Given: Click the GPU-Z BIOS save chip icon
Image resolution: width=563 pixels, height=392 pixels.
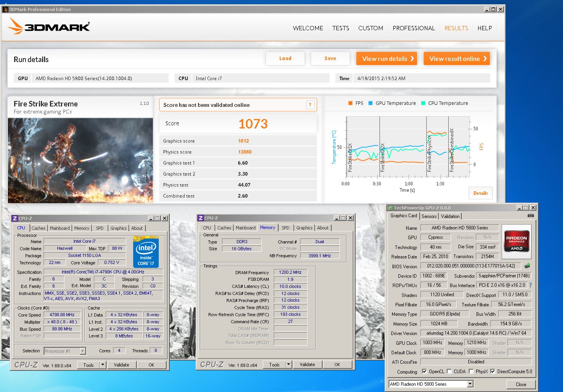Looking at the screenshot, I should [x=527, y=266].
